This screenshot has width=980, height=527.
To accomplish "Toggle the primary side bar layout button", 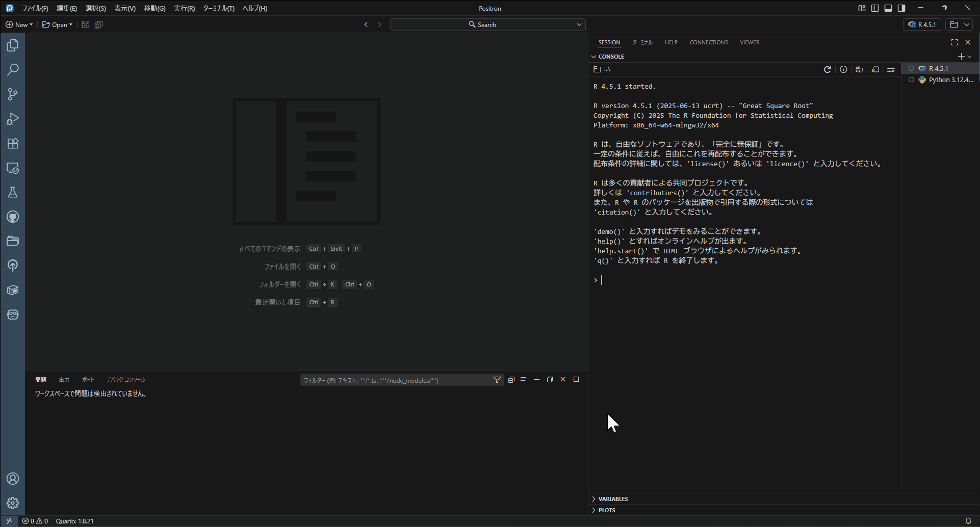I will (875, 8).
